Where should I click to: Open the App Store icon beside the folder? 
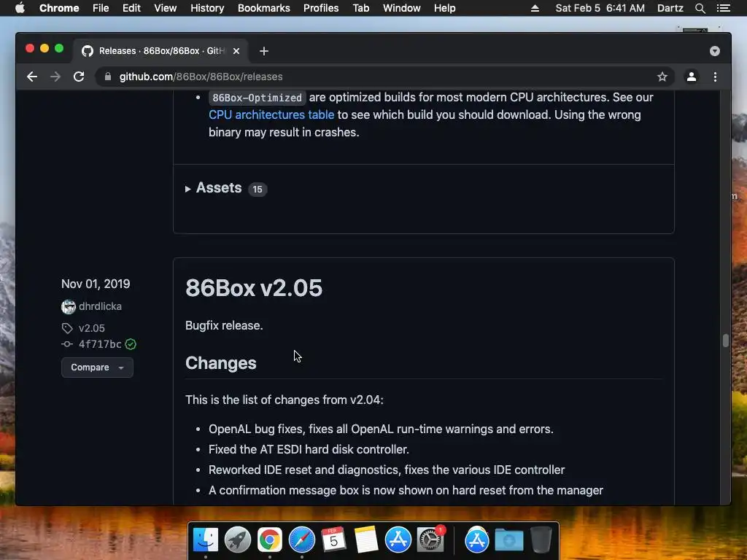[x=477, y=540]
